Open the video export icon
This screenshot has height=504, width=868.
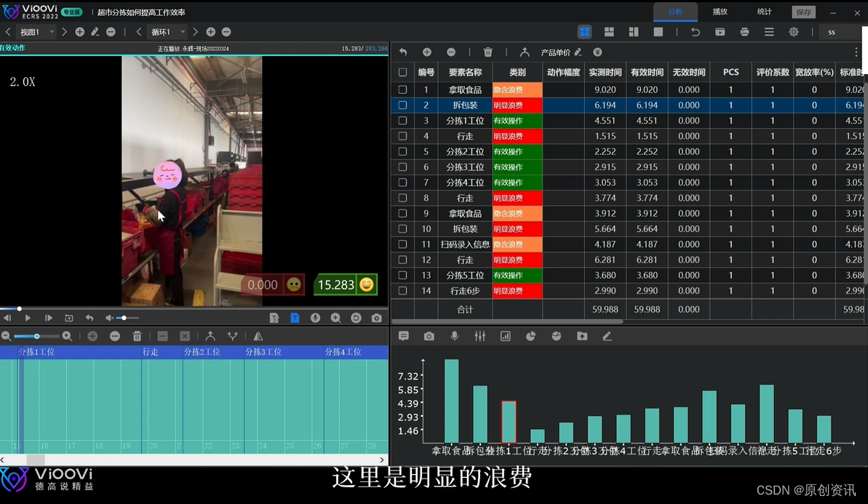(x=720, y=32)
